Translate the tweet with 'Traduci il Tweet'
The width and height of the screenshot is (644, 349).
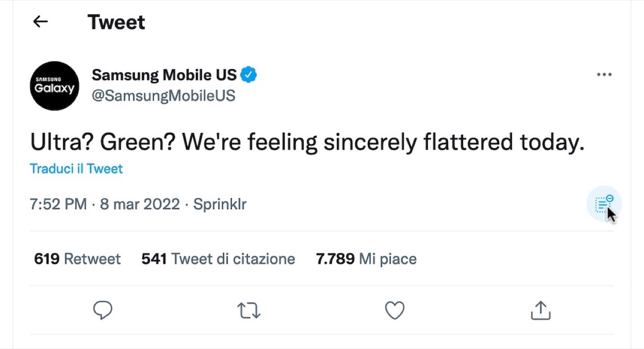(x=76, y=169)
